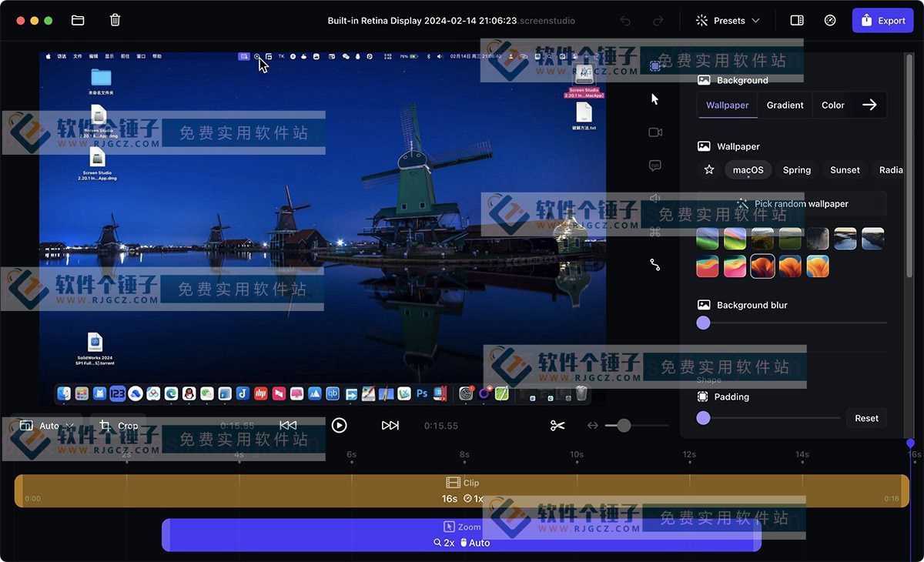This screenshot has width=924, height=562.
Task: Open the camera settings sidebar icon
Action: point(655,132)
